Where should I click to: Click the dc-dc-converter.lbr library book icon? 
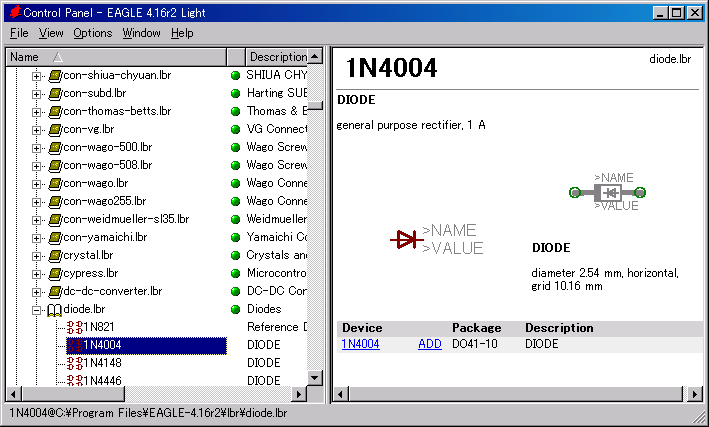55,291
